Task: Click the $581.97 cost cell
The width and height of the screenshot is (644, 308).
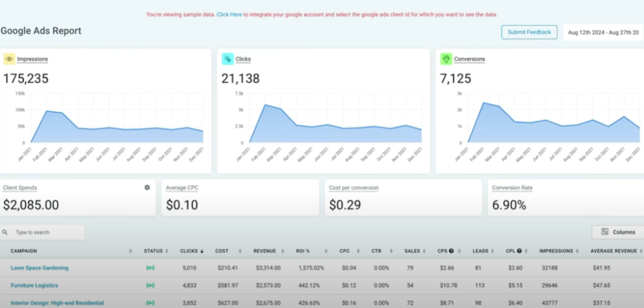Action: point(226,285)
